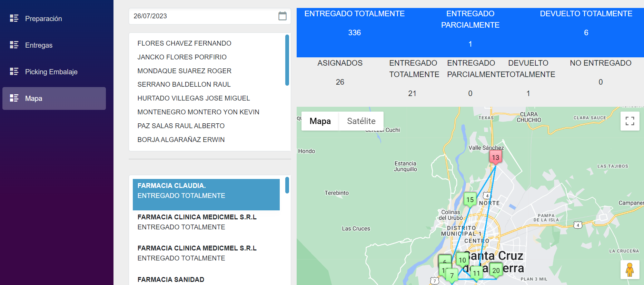Screen dimensions: 644x285
Task: Click the Street View pegman icon
Action: pos(630,269)
